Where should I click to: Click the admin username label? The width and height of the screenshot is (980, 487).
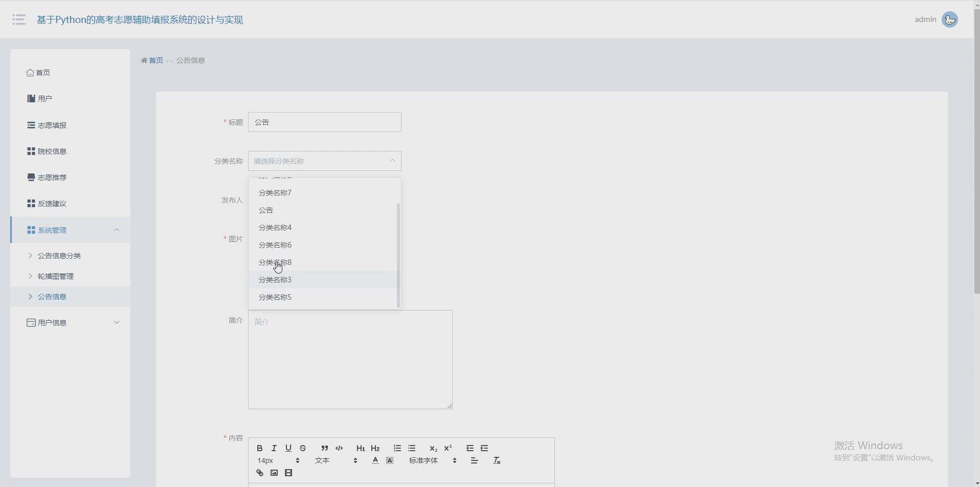pyautogui.click(x=925, y=19)
